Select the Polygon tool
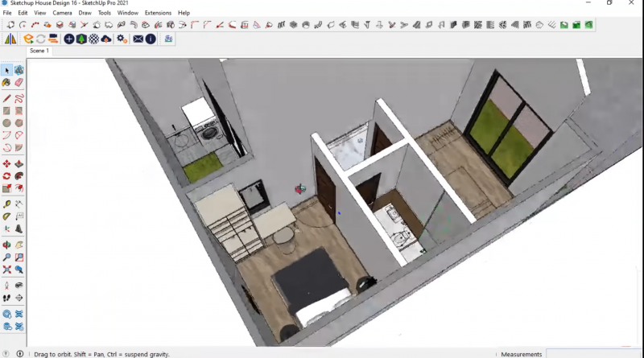 point(19,123)
